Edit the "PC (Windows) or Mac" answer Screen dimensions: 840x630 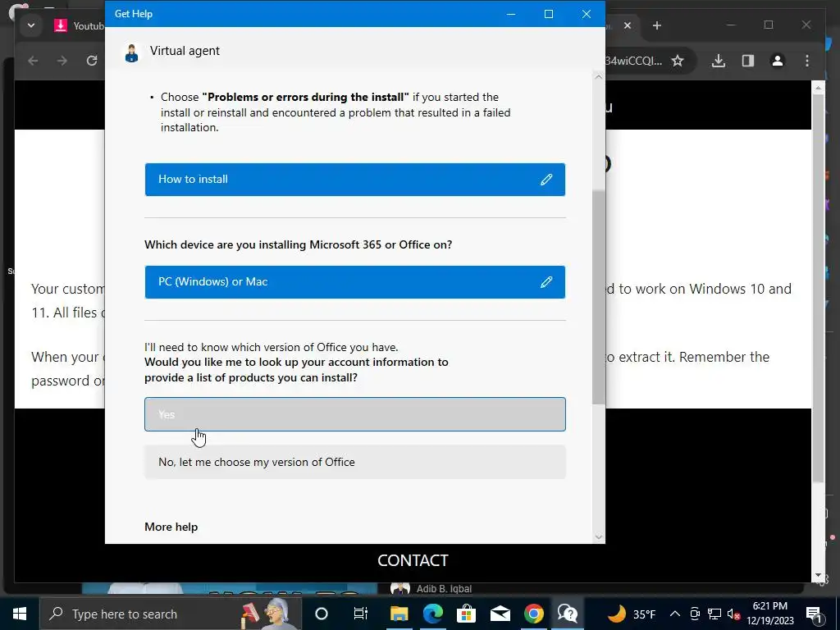click(546, 282)
